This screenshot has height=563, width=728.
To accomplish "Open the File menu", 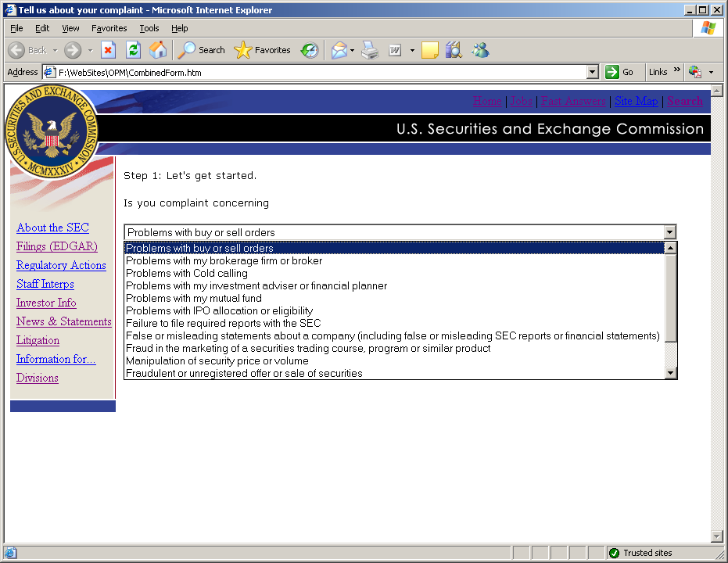I will tap(16, 28).
